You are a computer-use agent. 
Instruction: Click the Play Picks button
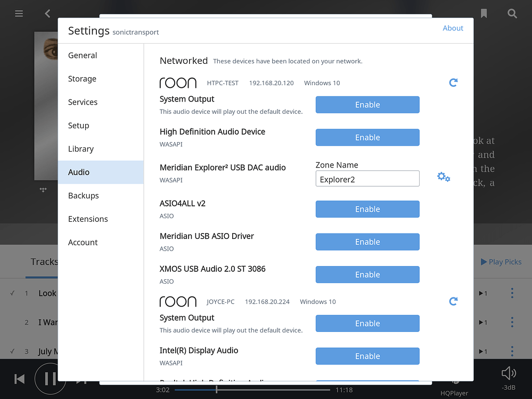point(501,261)
